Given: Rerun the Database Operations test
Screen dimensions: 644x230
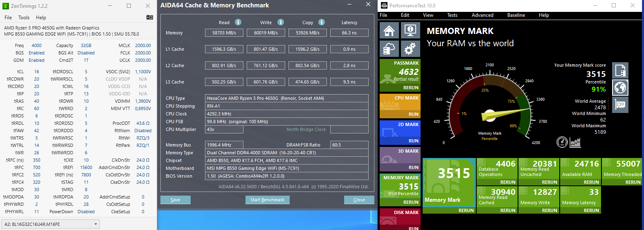Looking at the screenshot, I should pyautogui.click(x=508, y=182).
